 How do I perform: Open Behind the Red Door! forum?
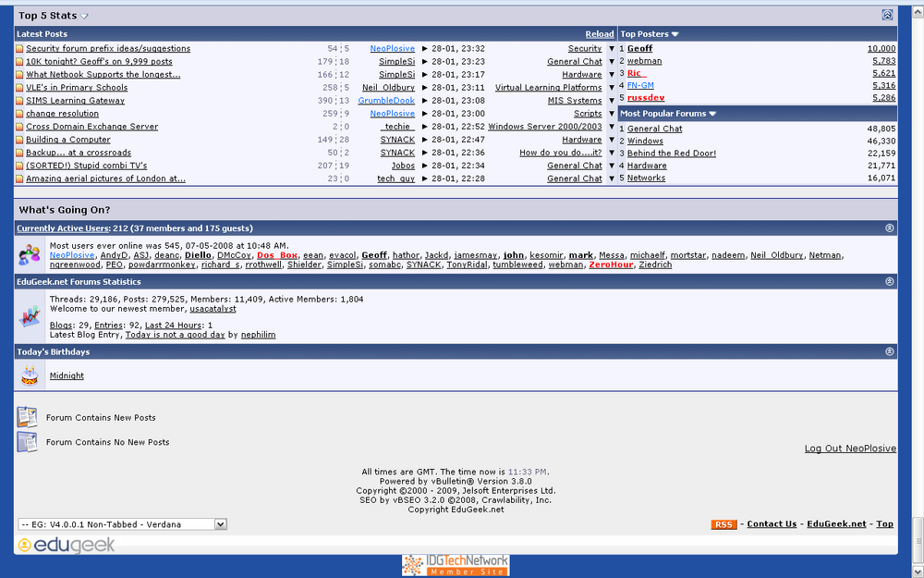(x=671, y=154)
